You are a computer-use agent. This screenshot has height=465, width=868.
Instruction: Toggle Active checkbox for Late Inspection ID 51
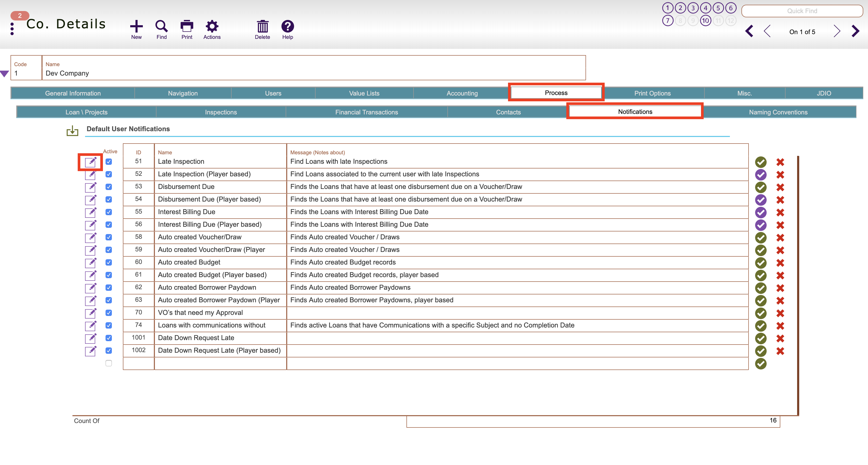coord(108,162)
